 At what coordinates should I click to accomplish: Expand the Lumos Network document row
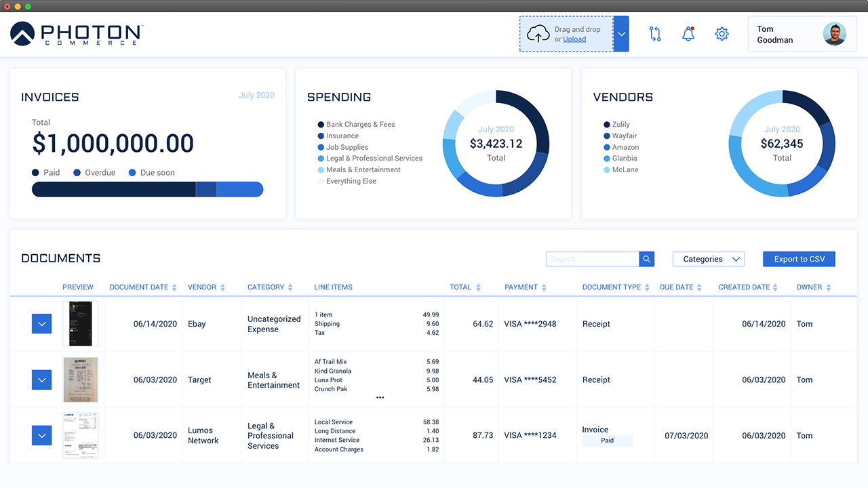pos(42,435)
